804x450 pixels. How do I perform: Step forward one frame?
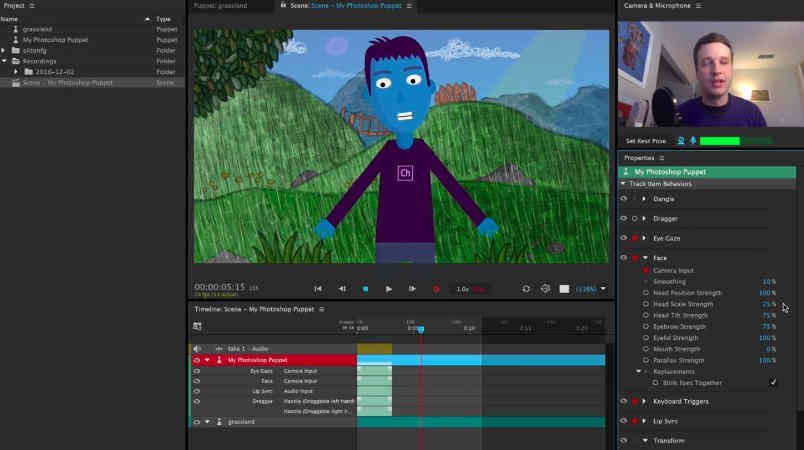412,289
